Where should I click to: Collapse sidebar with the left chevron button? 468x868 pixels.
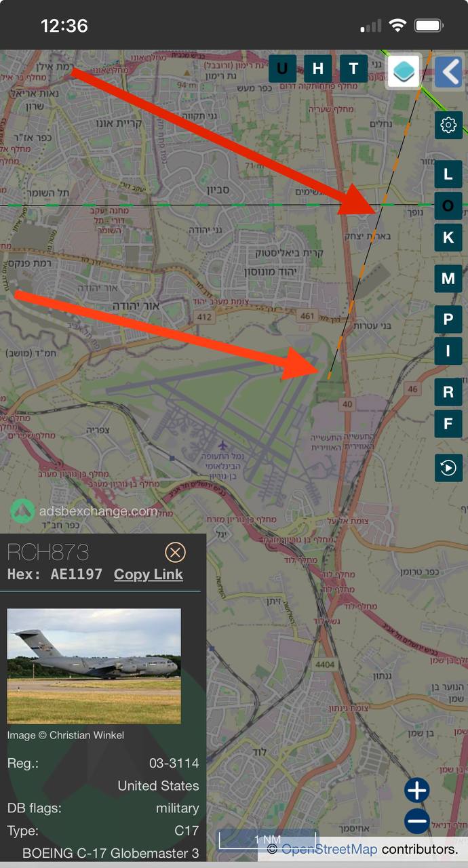[448, 71]
